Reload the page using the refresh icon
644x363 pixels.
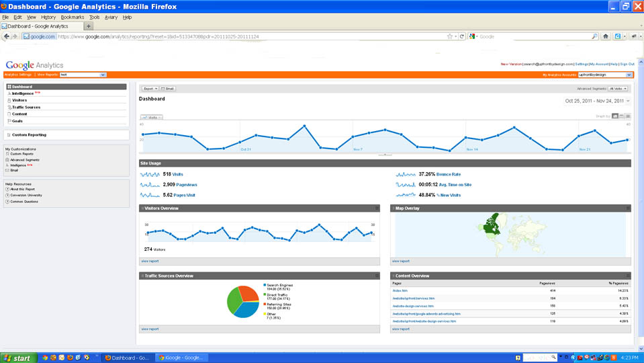462,36
